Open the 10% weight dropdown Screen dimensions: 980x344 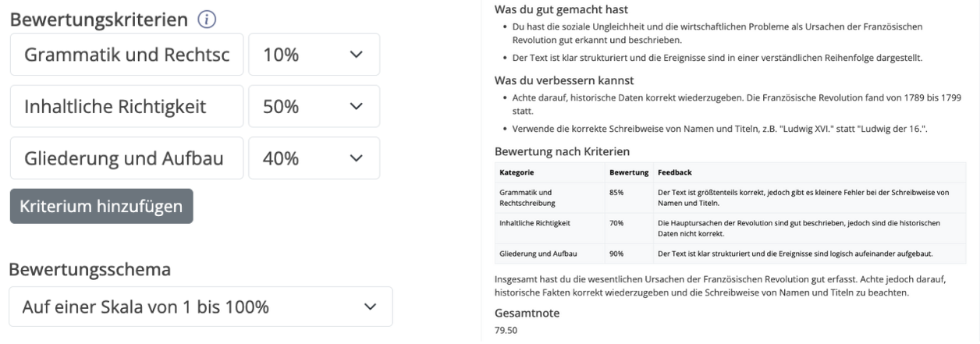314,55
